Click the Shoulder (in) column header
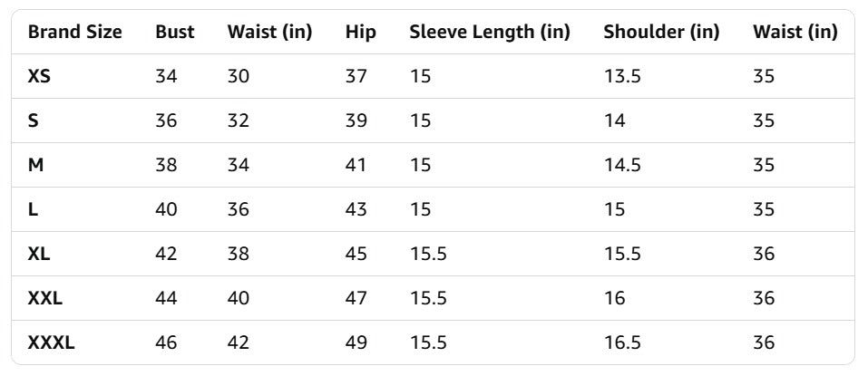The width and height of the screenshot is (868, 376). [661, 32]
